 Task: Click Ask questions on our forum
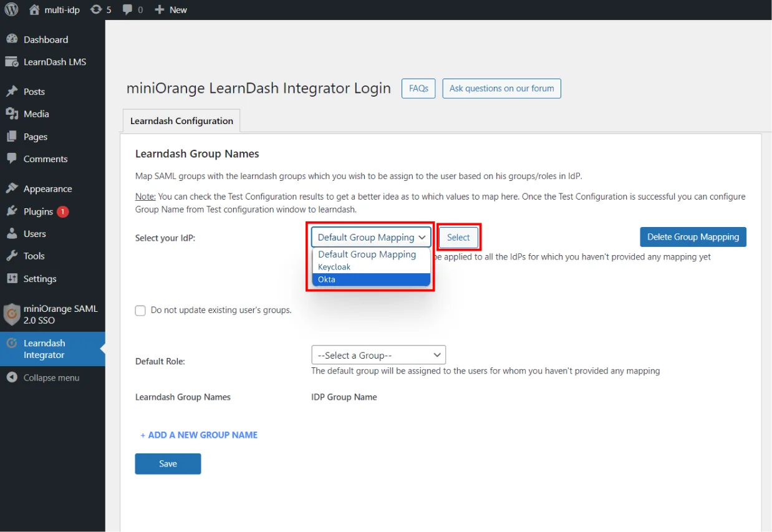tap(502, 89)
